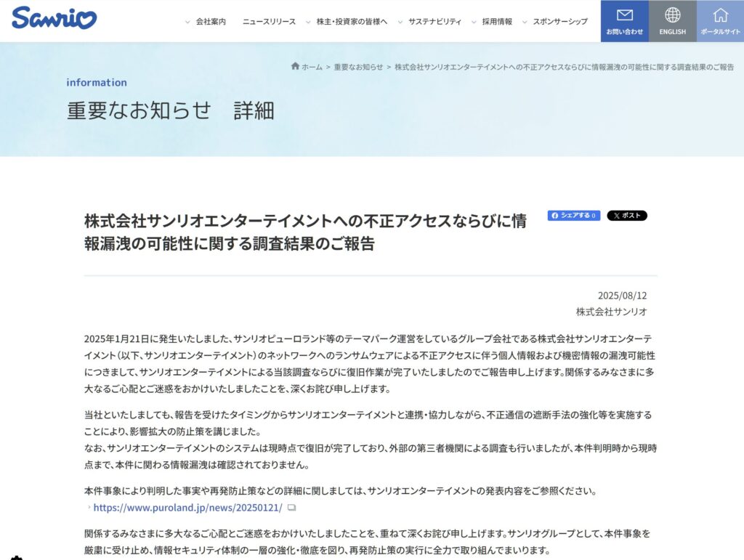Expand the 会社案内 menu chevron
Screen dimensions: 744x560
[x=187, y=22]
